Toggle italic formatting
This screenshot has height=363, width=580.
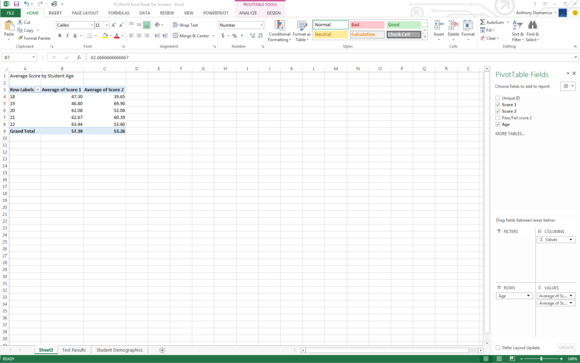pos(67,36)
